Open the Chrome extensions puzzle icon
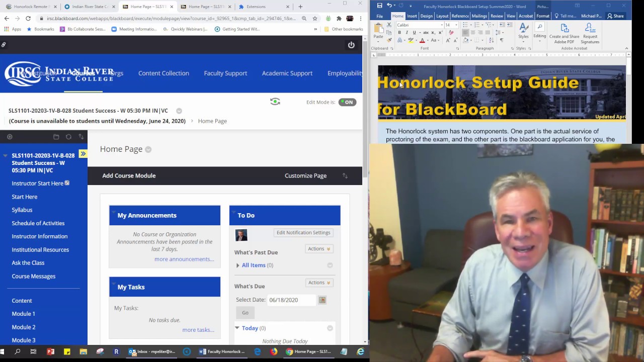644x362 pixels. tap(339, 19)
